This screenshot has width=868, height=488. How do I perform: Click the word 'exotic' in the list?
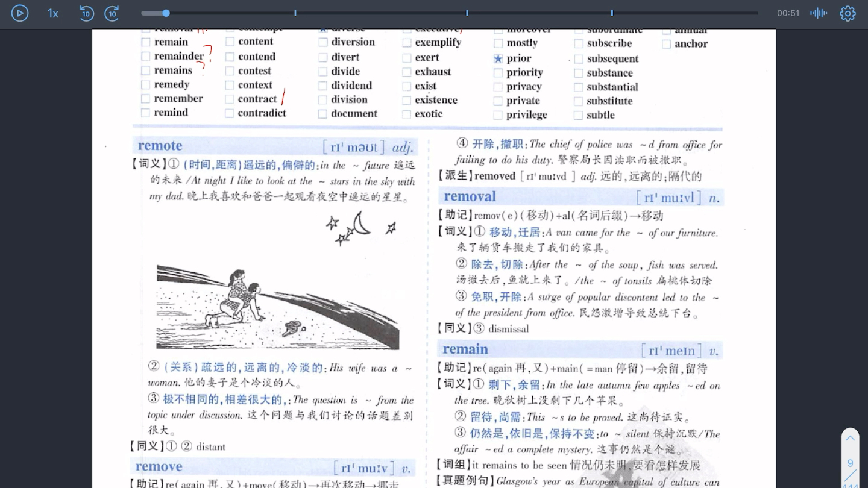pos(429,114)
